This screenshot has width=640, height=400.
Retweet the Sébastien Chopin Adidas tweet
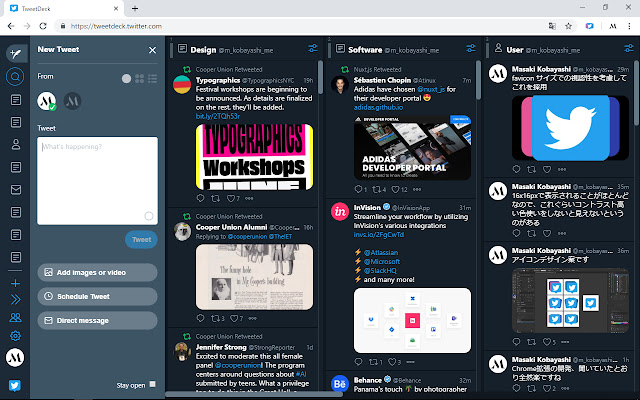tap(379, 189)
